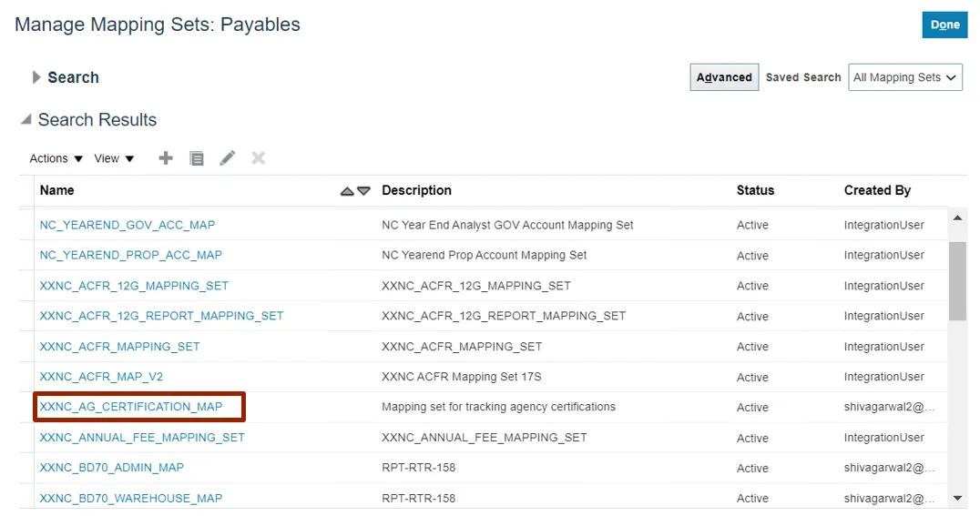The width and height of the screenshot is (980, 516).
Task: Click the Delete X icon
Action: (x=259, y=158)
